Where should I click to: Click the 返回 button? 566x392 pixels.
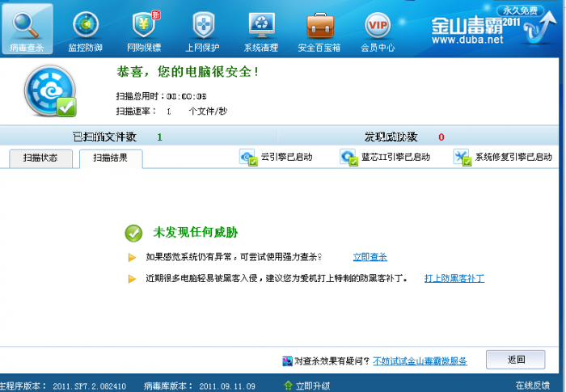coord(516,360)
